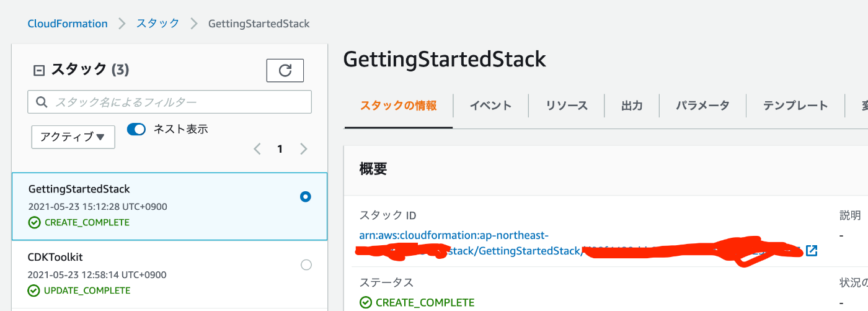Image resolution: width=868 pixels, height=311 pixels.
Task: Click the GettingStartedStack page title
Action: [445, 59]
